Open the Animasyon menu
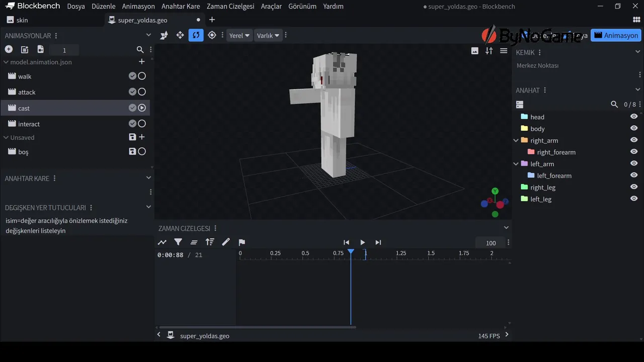Image resolution: width=644 pixels, height=362 pixels. point(138,7)
